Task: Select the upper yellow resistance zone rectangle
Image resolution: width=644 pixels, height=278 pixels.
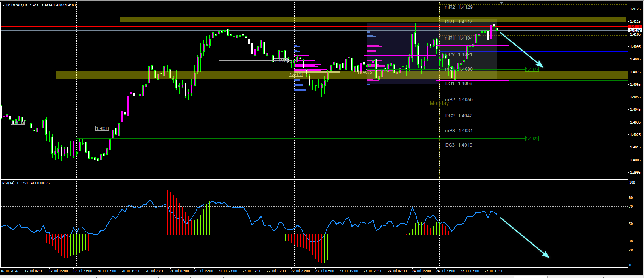Action: pos(373,20)
